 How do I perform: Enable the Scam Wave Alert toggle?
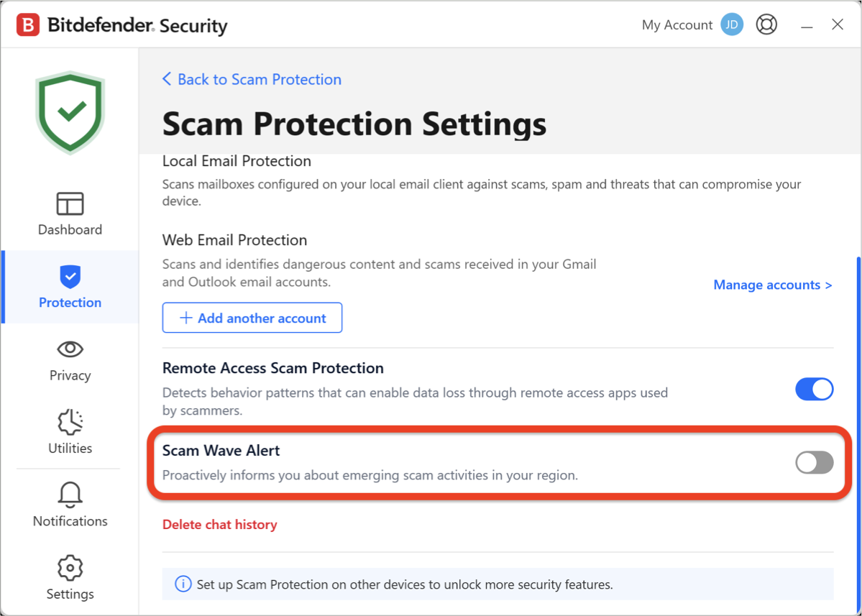(814, 462)
